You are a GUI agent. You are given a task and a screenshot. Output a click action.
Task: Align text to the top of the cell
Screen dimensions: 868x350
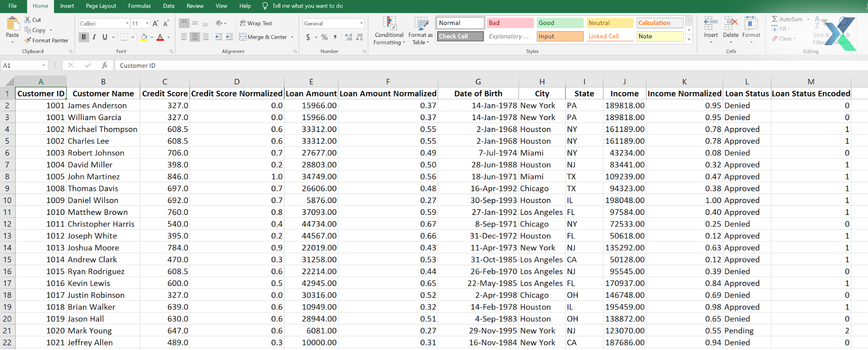[184, 23]
